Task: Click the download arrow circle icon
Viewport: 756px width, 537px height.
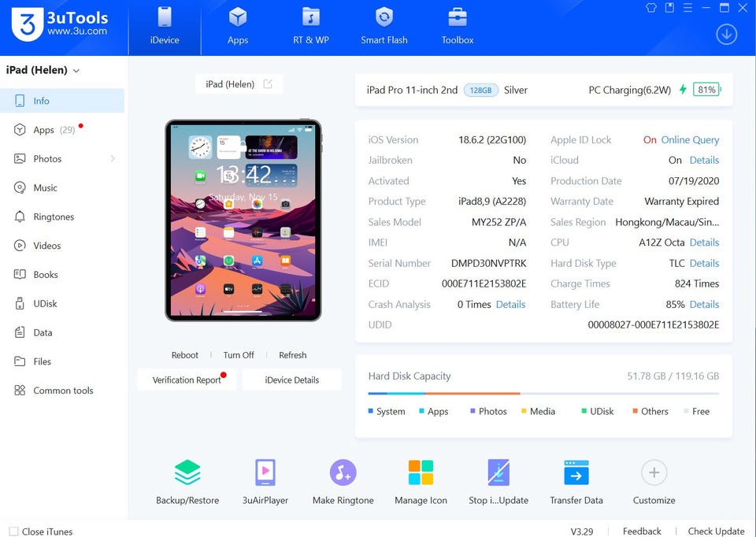Action: 726,34
